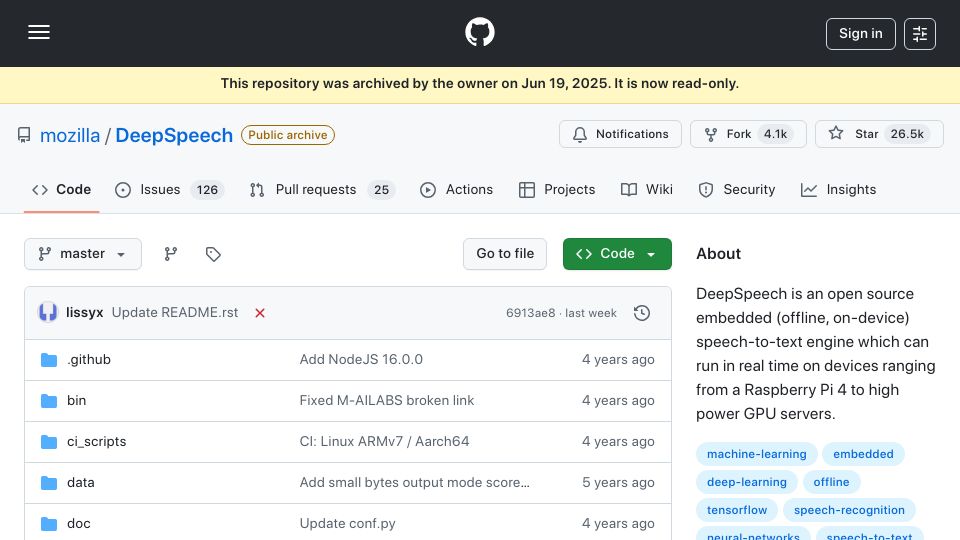Viewport: 960px width, 540px height.
Task: Switch to the Issues tab
Action: pos(170,190)
